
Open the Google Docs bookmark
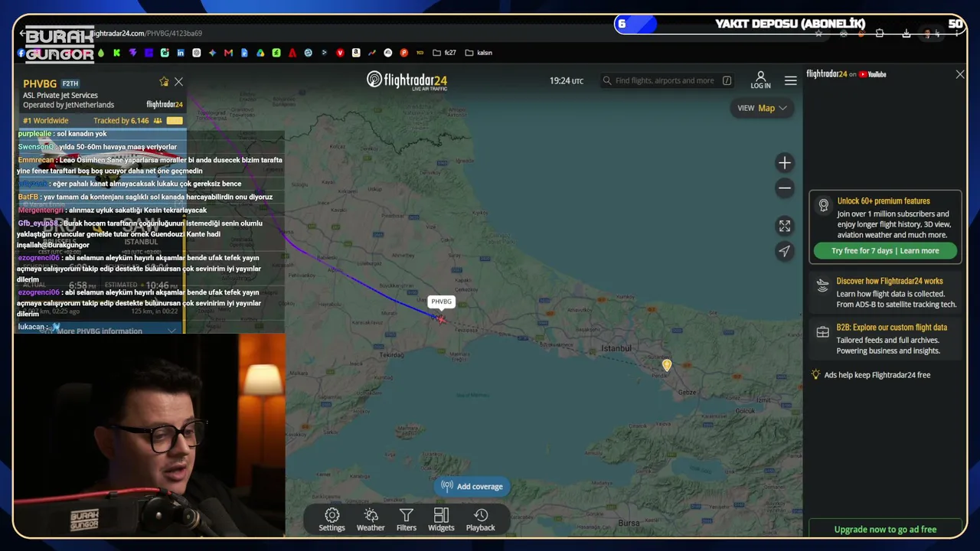click(244, 53)
